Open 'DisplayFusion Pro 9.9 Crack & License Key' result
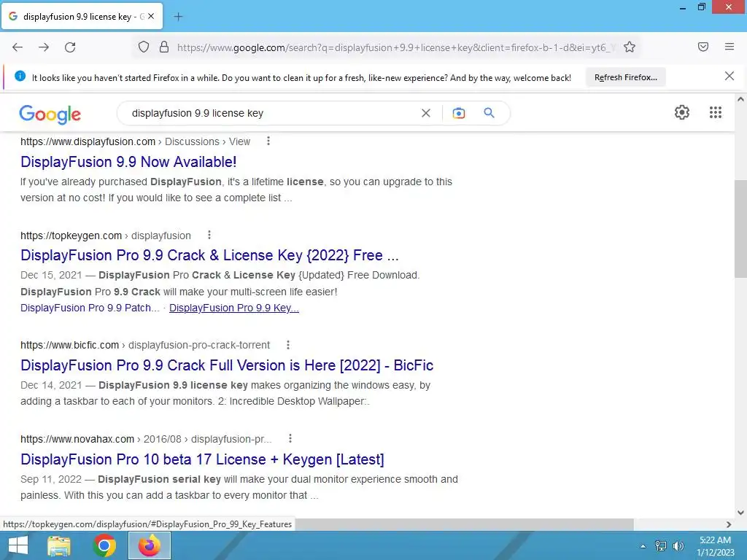 pos(209,255)
